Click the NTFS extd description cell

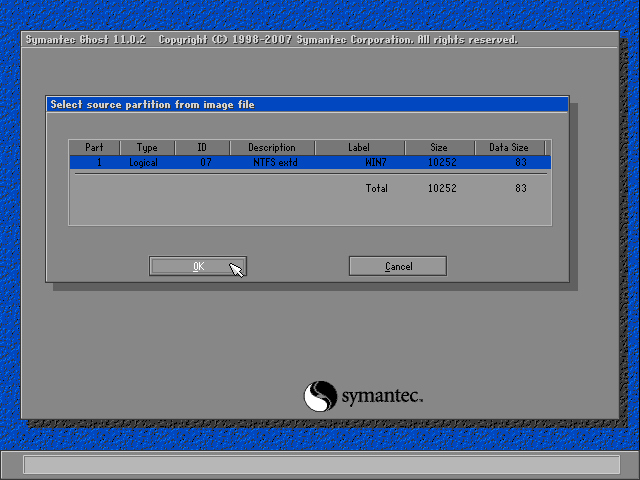click(275, 162)
